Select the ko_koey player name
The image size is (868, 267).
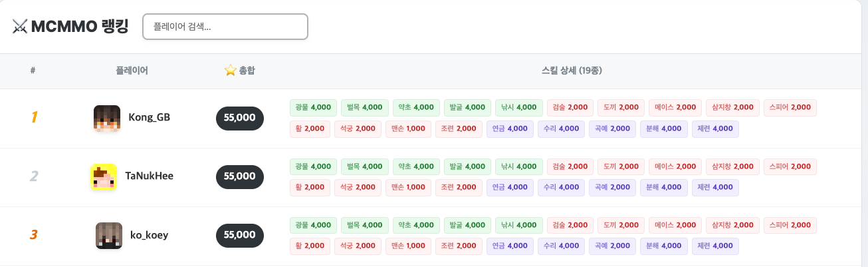coord(150,235)
